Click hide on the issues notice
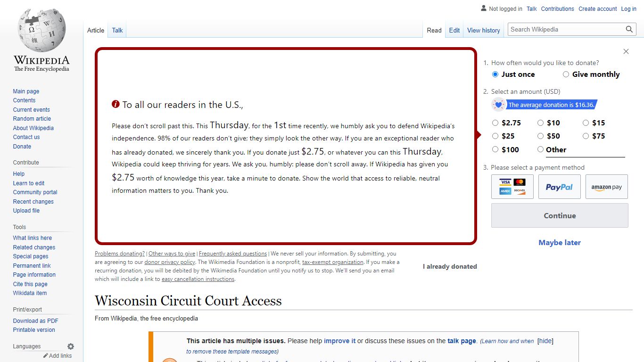This screenshot has height=362, width=644. tap(545, 341)
